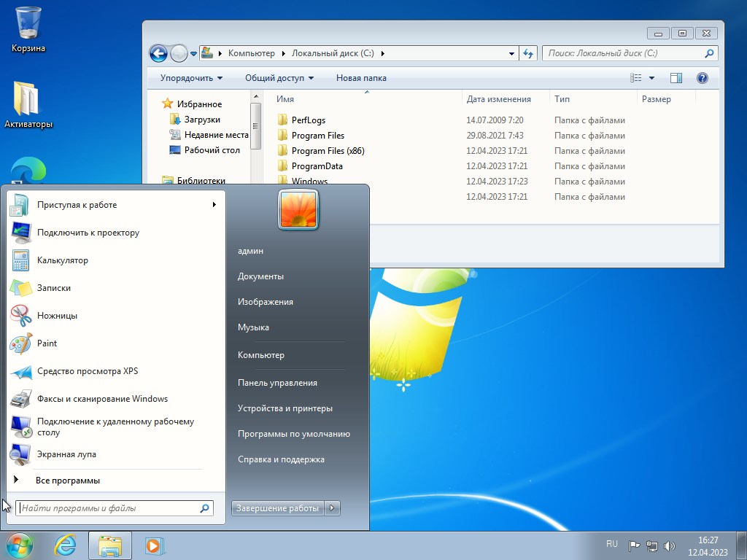747x560 pixels.
Task: Click the Найти программы и файлы search field
Action: point(109,508)
